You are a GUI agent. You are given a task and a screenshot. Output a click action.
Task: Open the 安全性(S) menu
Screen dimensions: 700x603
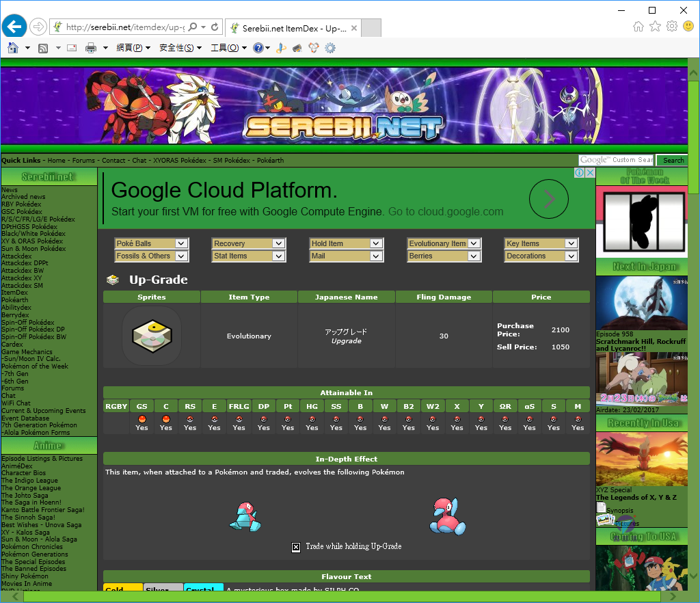180,48
